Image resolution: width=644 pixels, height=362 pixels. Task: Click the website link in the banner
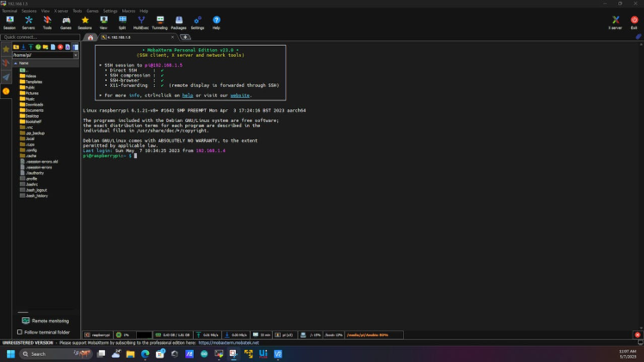(240, 95)
